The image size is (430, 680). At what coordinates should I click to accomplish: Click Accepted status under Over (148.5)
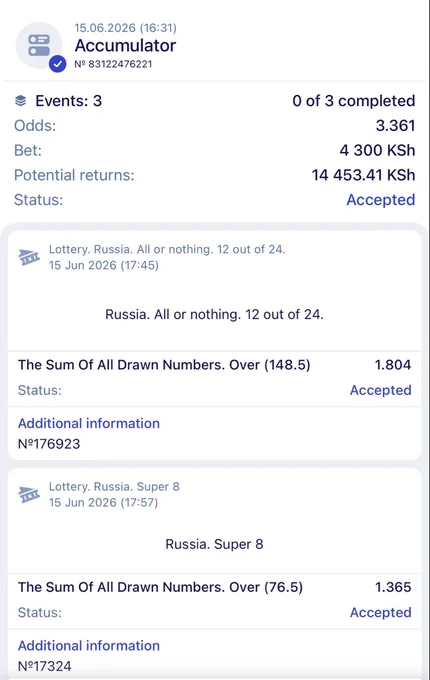381,390
